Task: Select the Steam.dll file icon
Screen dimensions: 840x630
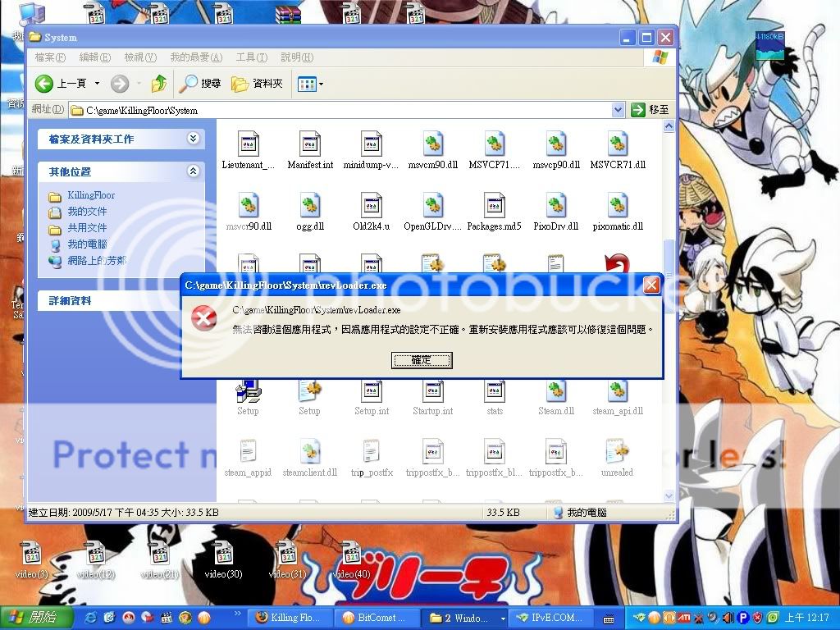Action: pos(555,391)
